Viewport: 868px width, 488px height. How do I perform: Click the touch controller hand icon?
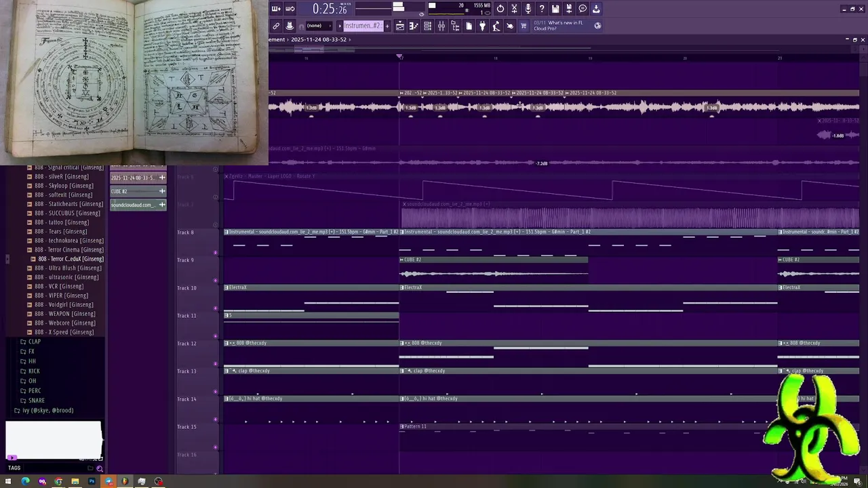tap(510, 26)
